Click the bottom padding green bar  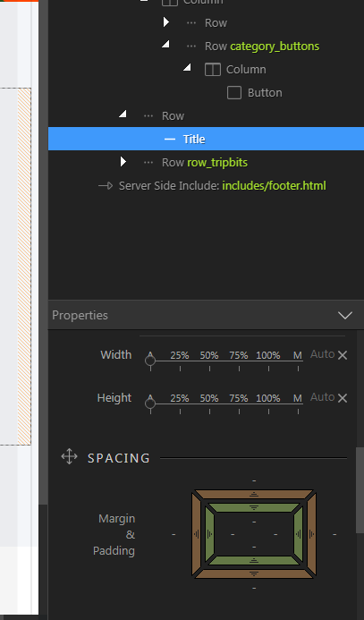254,560
